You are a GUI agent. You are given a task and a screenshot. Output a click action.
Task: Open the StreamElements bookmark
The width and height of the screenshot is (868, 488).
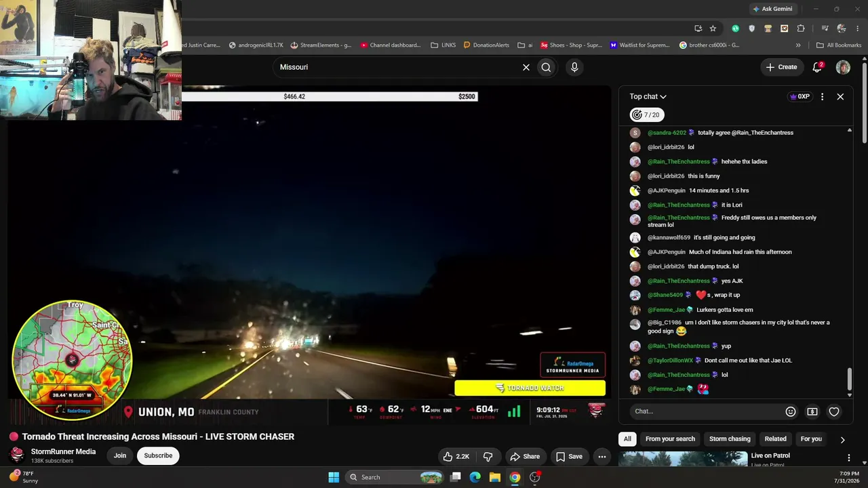321,45
